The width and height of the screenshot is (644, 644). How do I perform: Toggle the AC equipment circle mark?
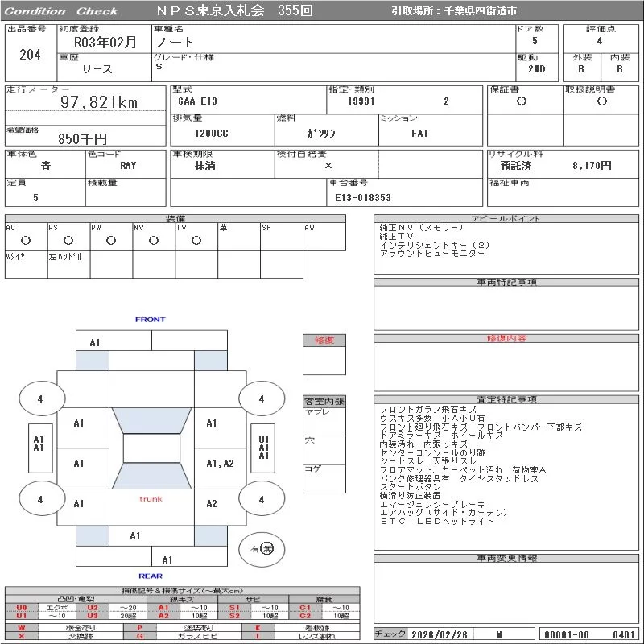tap(26, 240)
